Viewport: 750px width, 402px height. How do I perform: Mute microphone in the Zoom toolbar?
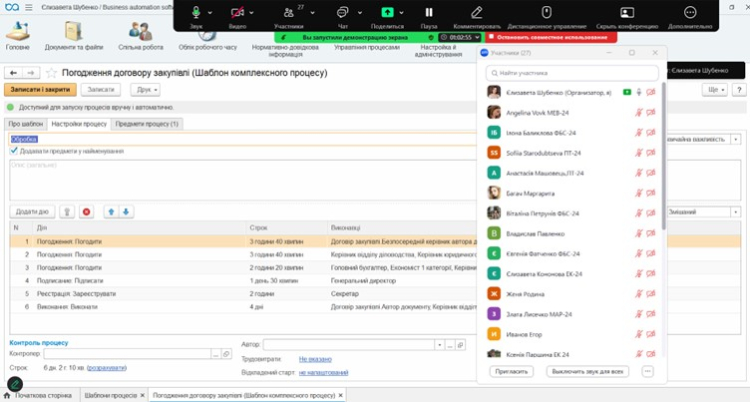pyautogui.click(x=196, y=12)
